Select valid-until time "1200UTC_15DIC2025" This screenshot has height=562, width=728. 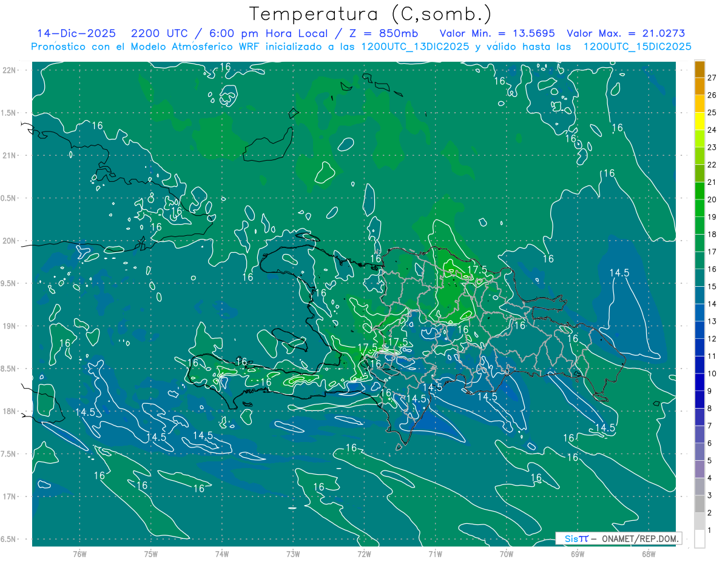[x=636, y=47]
